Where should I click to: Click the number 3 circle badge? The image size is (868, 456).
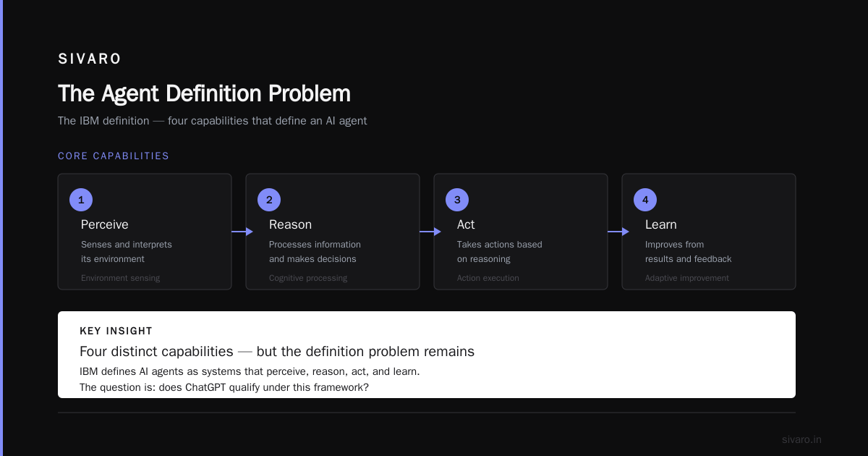pyautogui.click(x=457, y=200)
